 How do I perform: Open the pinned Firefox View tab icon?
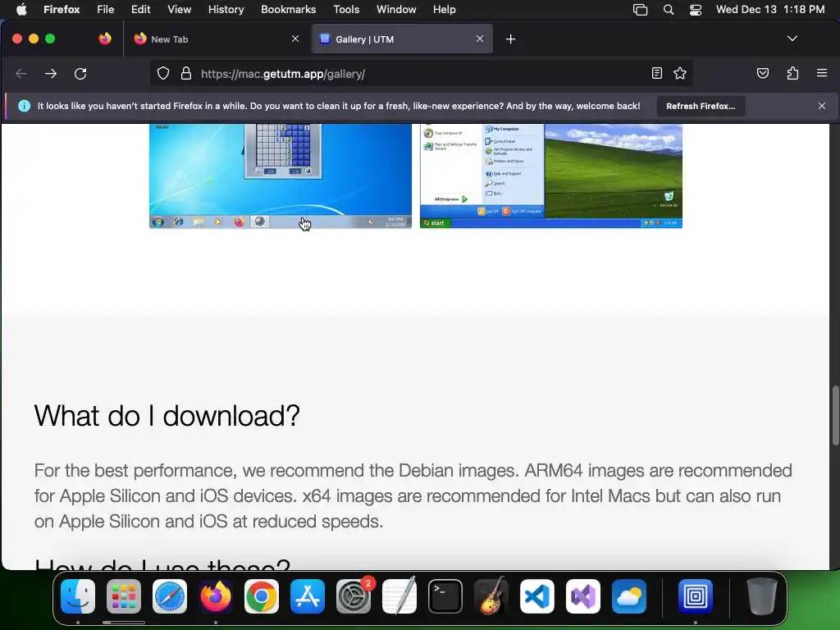105,39
